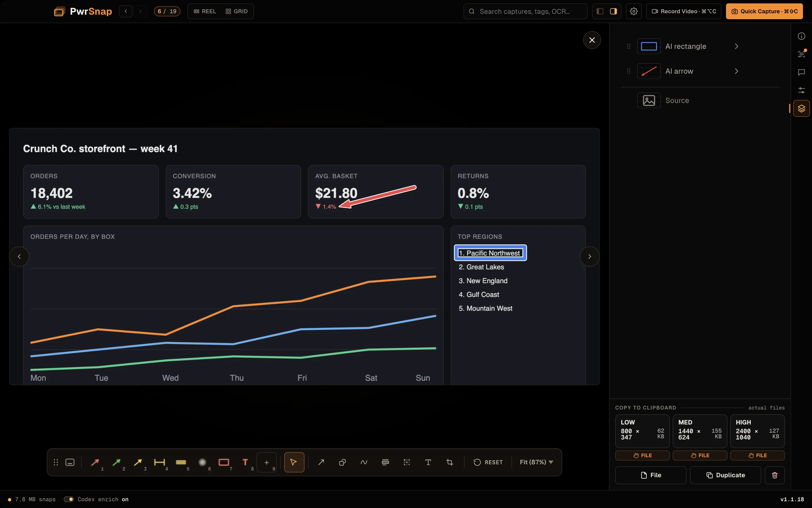812x508 pixels.
Task: Pick the plain arrow drawing tool
Action: click(321, 462)
